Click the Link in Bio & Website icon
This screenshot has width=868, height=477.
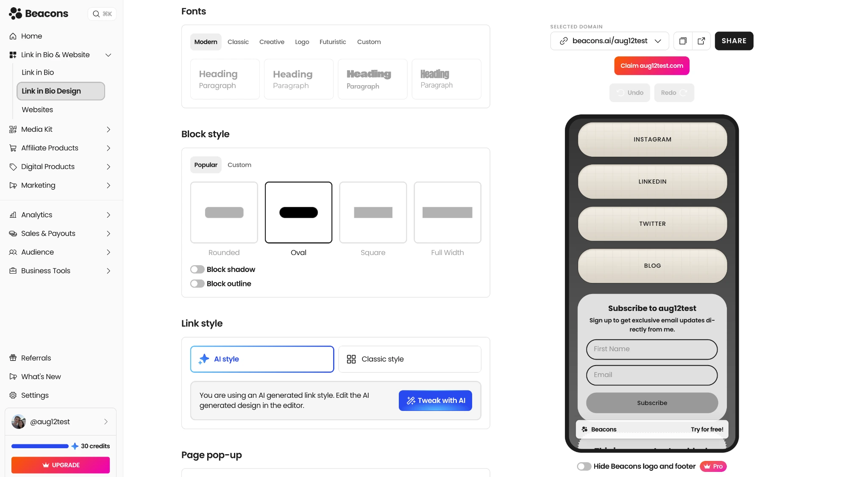pyautogui.click(x=13, y=55)
